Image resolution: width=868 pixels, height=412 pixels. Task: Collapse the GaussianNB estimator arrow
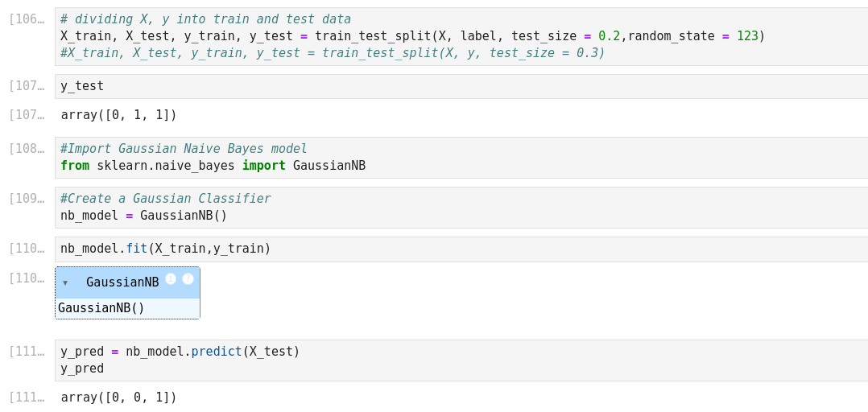click(x=65, y=282)
